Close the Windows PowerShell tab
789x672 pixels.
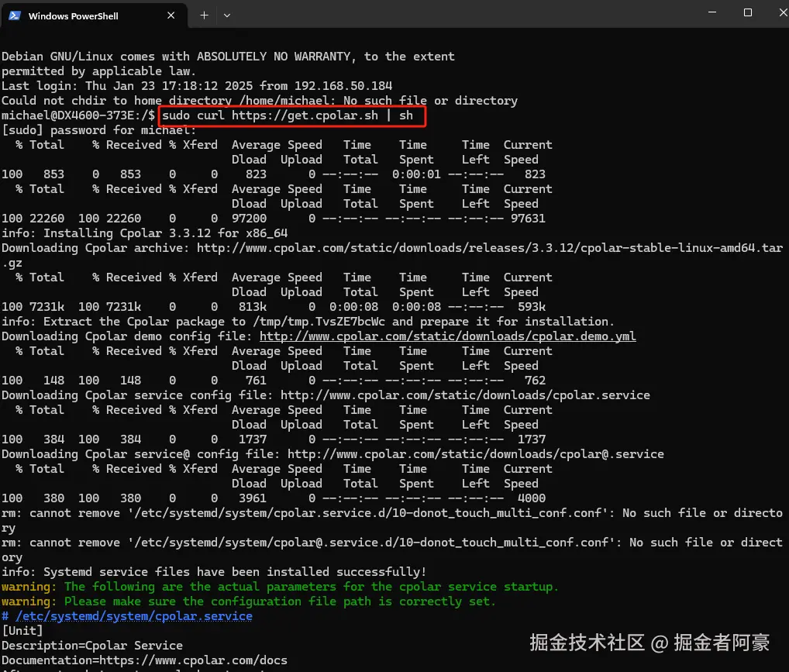tap(171, 15)
